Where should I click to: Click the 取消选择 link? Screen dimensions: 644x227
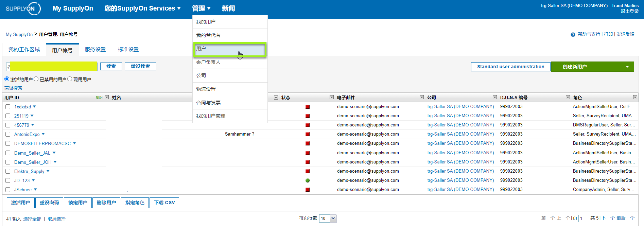pyautogui.click(x=56, y=219)
